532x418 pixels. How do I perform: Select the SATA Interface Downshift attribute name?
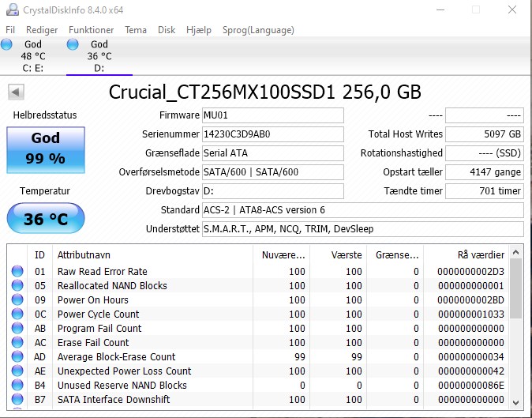(114, 400)
